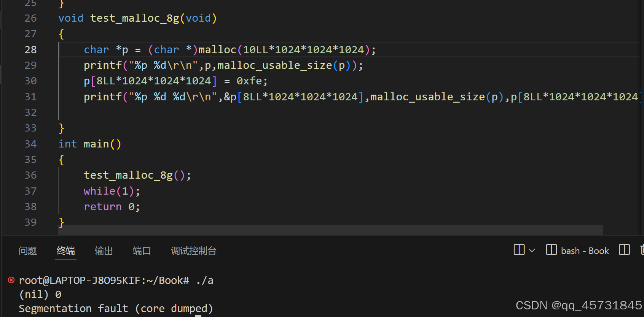Click line number 39 in the gutter
This screenshot has width=644, height=317.
point(31,222)
